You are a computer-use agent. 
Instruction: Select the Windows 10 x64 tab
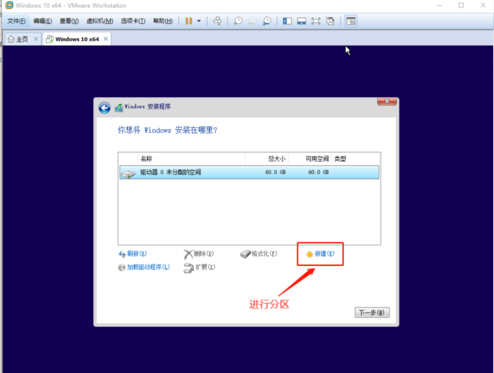77,39
